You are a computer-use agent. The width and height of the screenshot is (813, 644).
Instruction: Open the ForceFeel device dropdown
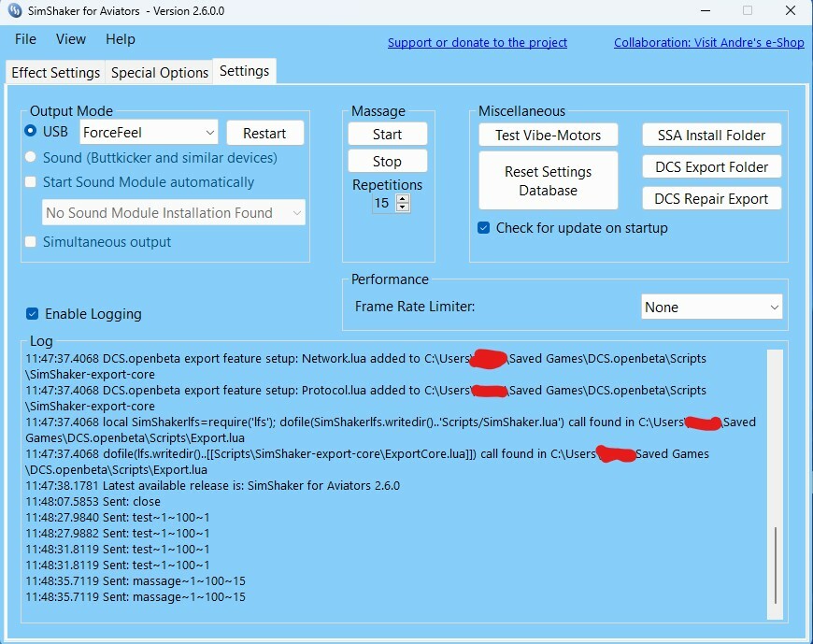[x=149, y=133]
